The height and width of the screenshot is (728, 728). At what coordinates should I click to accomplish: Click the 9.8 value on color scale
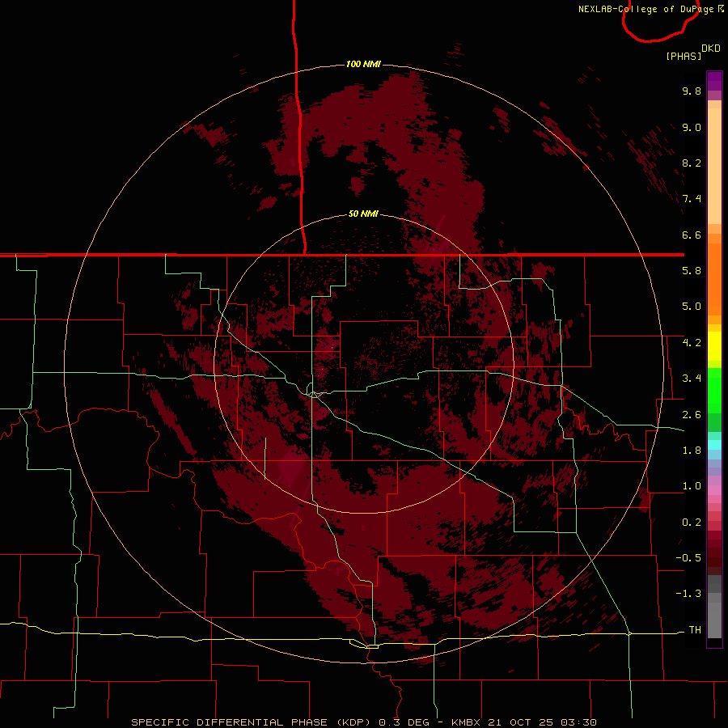tap(692, 91)
